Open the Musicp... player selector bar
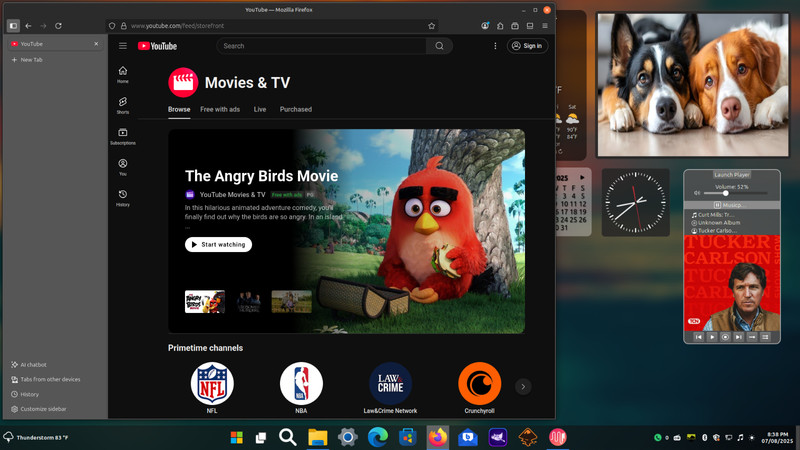Viewport: 800px width, 450px height. pyautogui.click(x=732, y=205)
